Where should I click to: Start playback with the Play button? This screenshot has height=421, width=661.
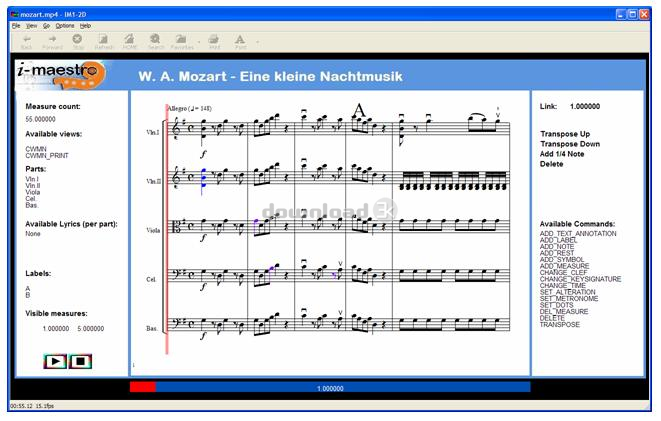pyautogui.click(x=55, y=361)
